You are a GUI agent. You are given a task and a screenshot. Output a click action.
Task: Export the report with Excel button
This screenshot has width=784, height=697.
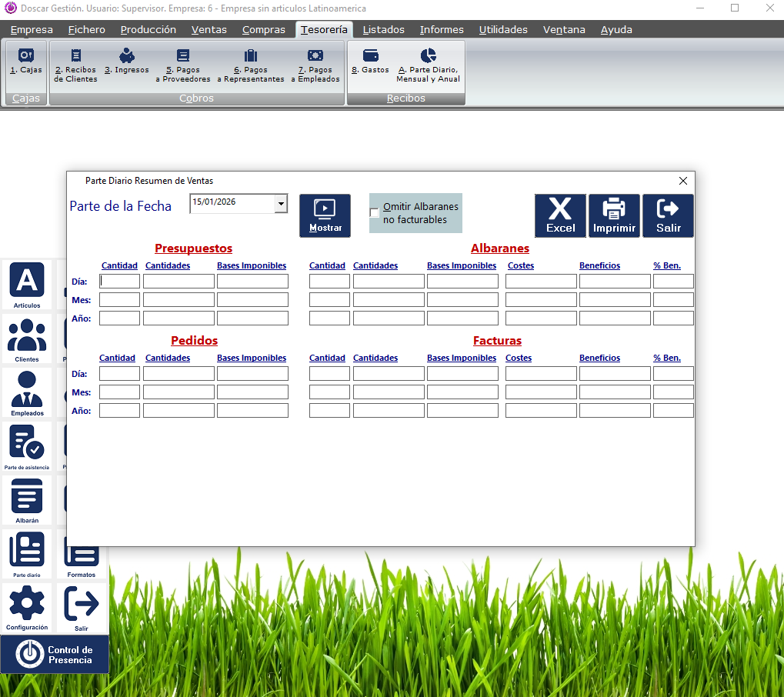[560, 215]
